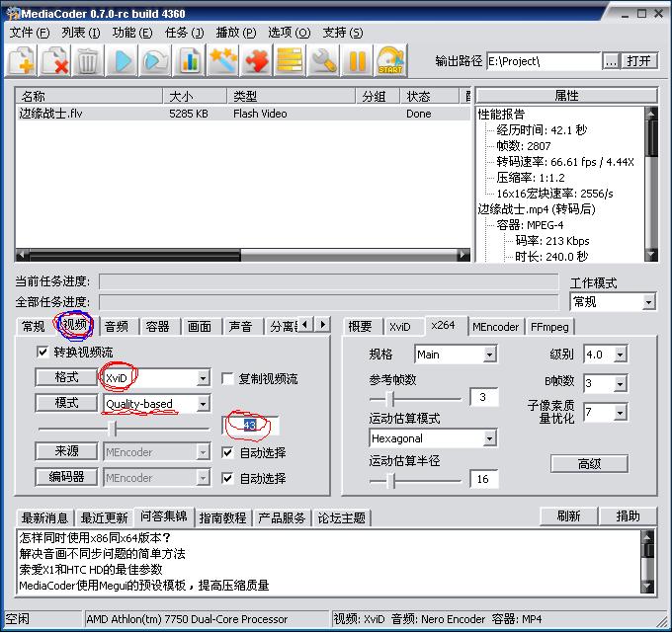
Task: Open the 选项(O) menu
Action: 289,33
